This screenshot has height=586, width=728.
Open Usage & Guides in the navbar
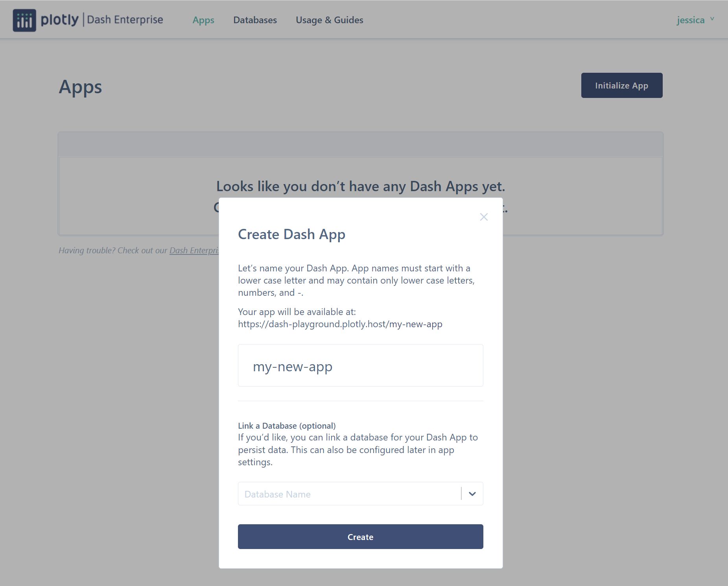pos(329,20)
